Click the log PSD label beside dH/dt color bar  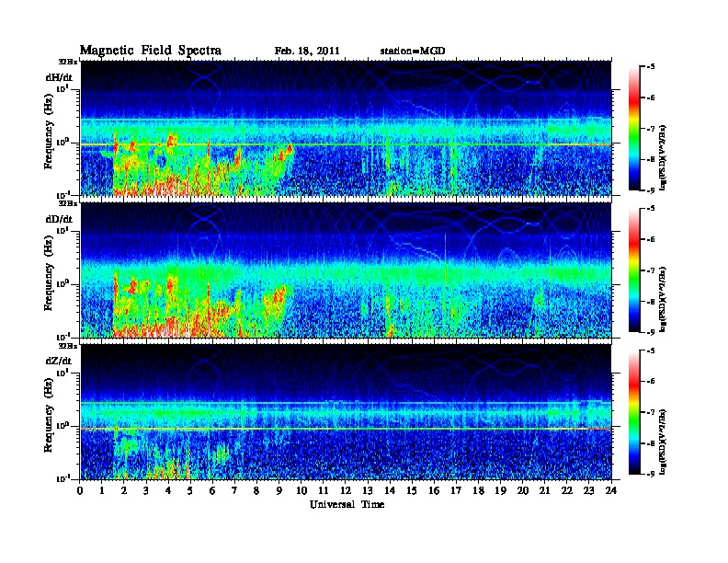[663, 158]
